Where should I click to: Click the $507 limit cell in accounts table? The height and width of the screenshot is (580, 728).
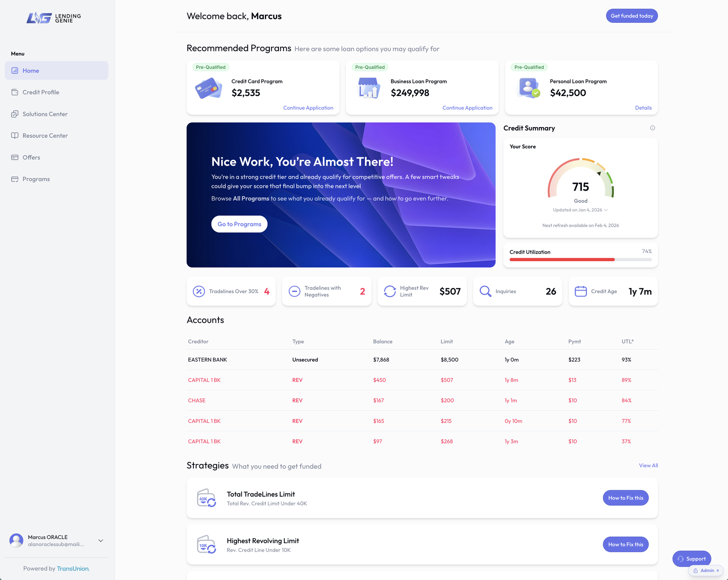coord(447,380)
